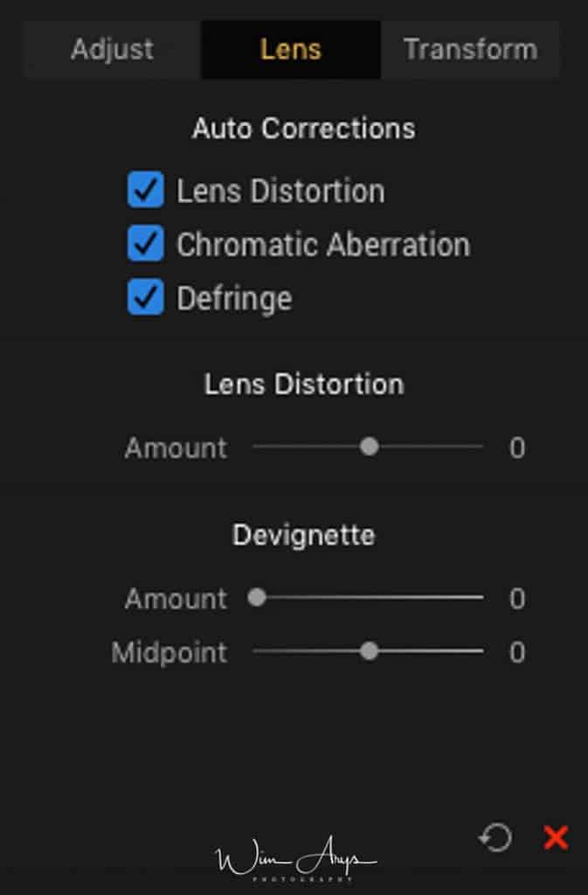Click the Midpoint slider handle
The width and height of the screenshot is (588, 895).
coord(370,650)
